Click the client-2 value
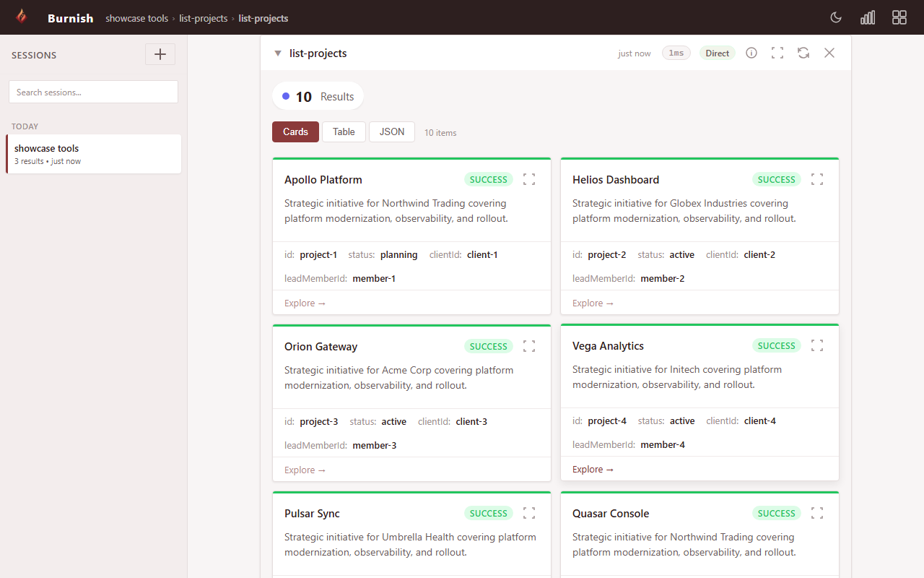The image size is (924, 578). pos(759,254)
